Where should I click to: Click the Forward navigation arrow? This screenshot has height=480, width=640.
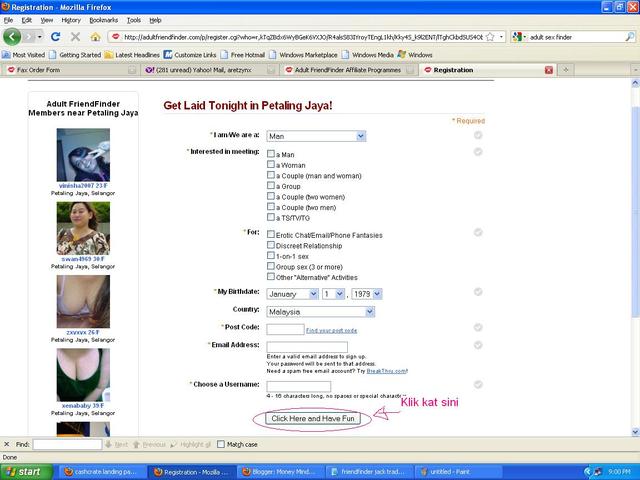click(x=29, y=37)
